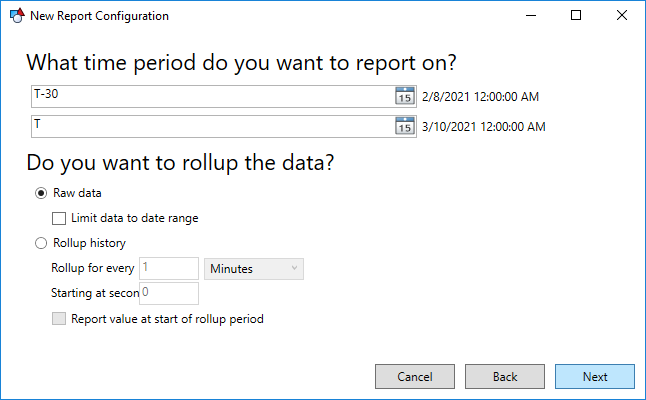The image size is (646, 400).
Task: Click the Rollup for every number field
Action: point(169,269)
